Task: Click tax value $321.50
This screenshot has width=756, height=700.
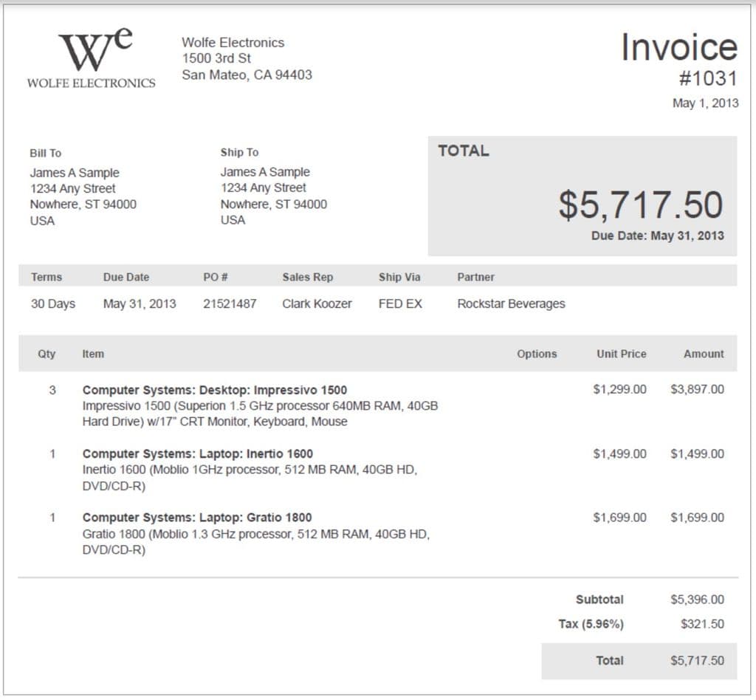Action: pos(703,624)
